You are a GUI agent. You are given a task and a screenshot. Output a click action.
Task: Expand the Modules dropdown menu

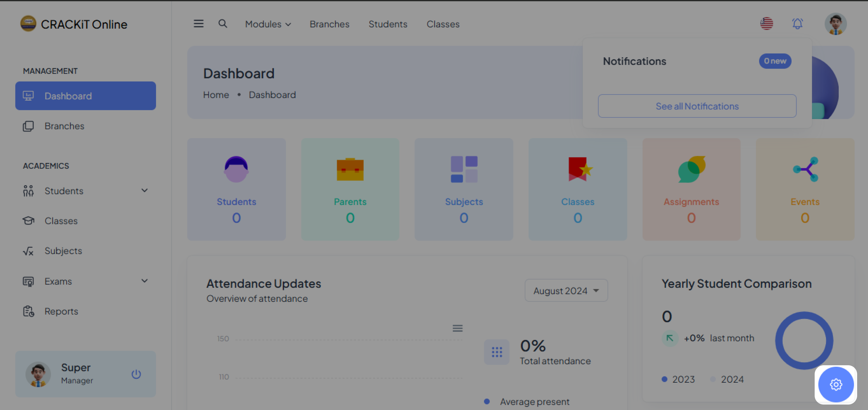[268, 24]
